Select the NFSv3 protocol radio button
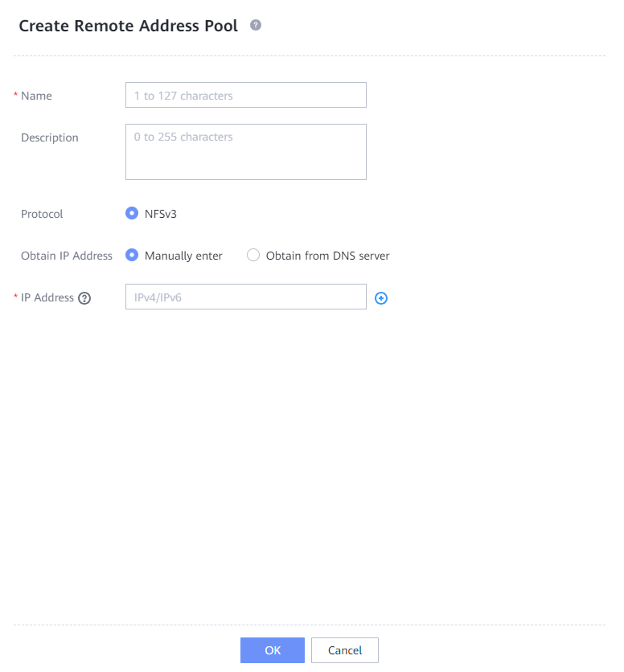 pos(132,214)
